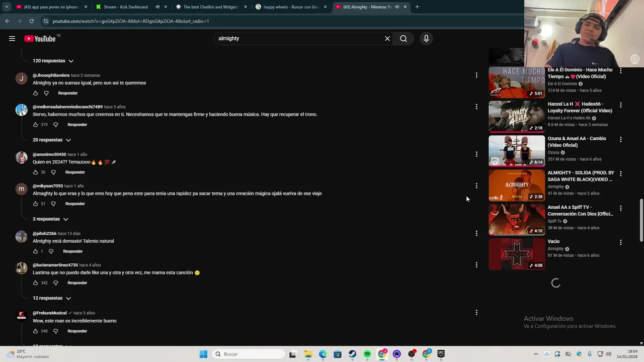
Task: Open Windows Start menu
Action: click(x=203, y=354)
